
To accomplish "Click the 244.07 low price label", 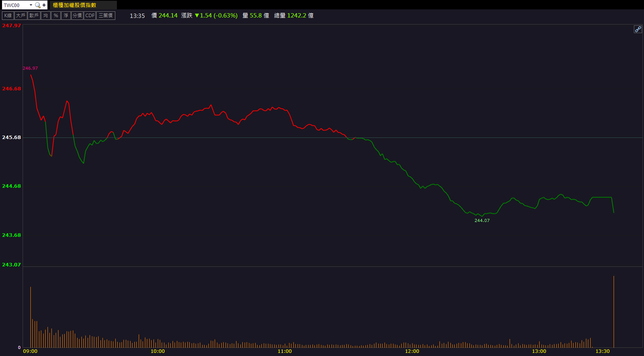I will (482, 220).
